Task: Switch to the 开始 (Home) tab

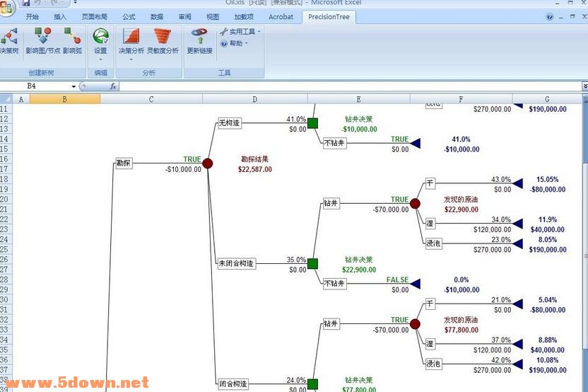Action: pyautogui.click(x=33, y=17)
